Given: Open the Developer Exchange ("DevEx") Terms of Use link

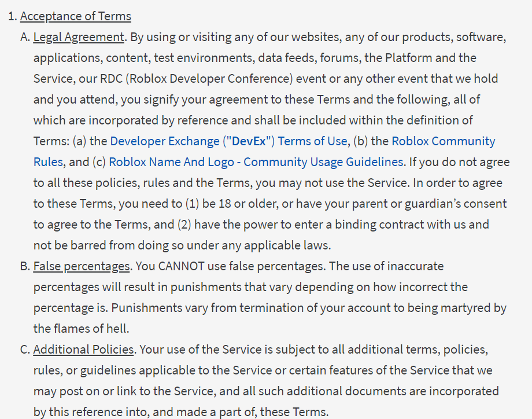Looking at the screenshot, I should click(228, 141).
